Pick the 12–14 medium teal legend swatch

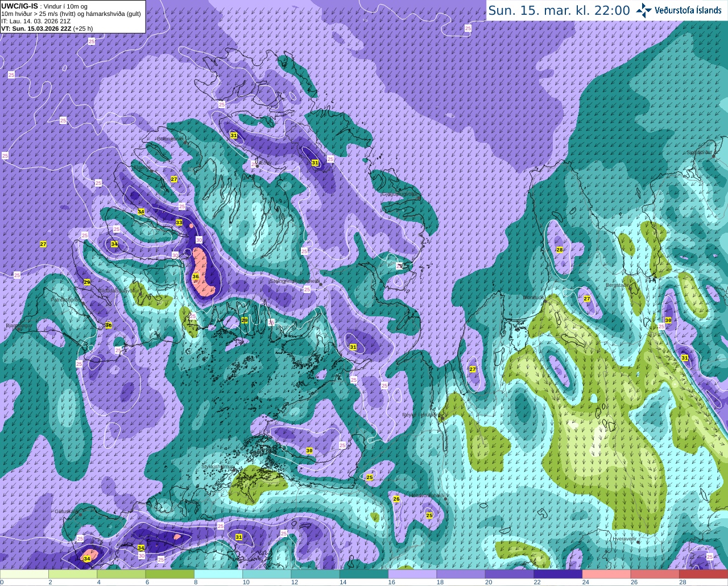click(316, 574)
